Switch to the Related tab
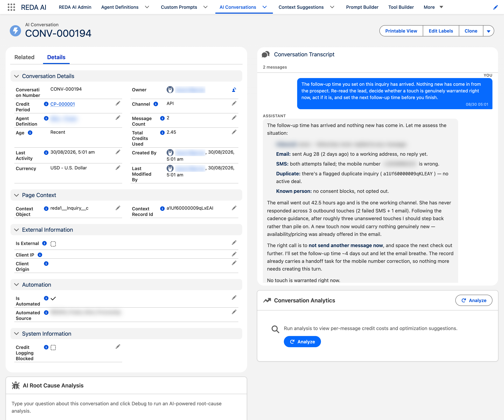Viewport: 504px width, 420px height. tap(24, 57)
